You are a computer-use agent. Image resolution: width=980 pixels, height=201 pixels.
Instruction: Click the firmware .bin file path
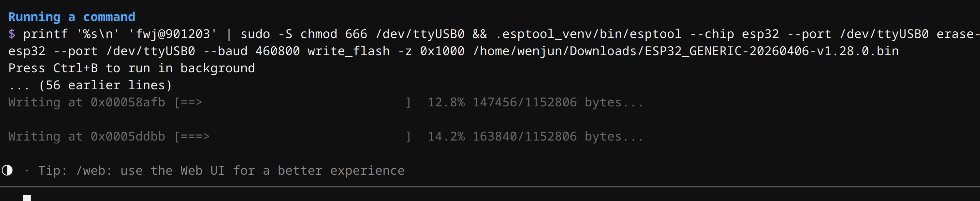[x=686, y=51]
